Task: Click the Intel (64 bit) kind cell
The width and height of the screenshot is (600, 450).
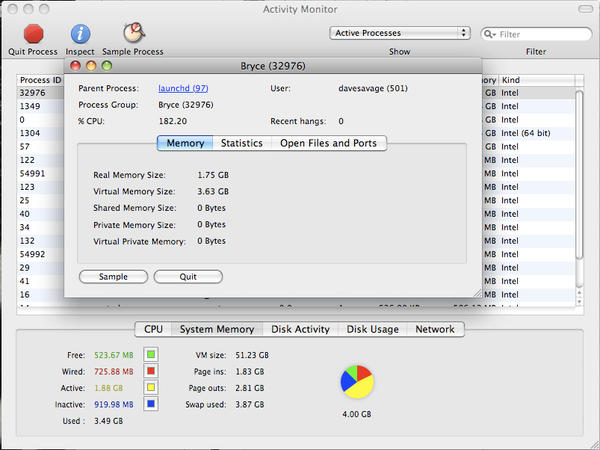Action: click(x=526, y=133)
